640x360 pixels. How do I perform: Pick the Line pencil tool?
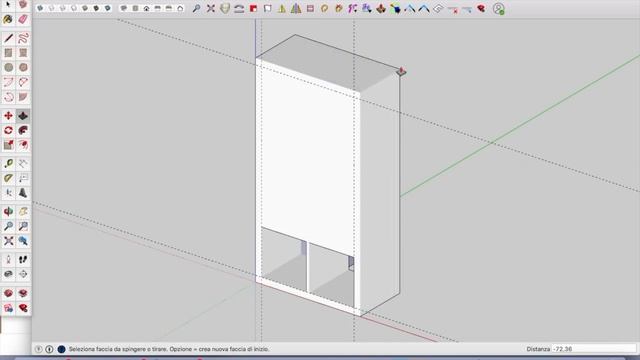8,38
